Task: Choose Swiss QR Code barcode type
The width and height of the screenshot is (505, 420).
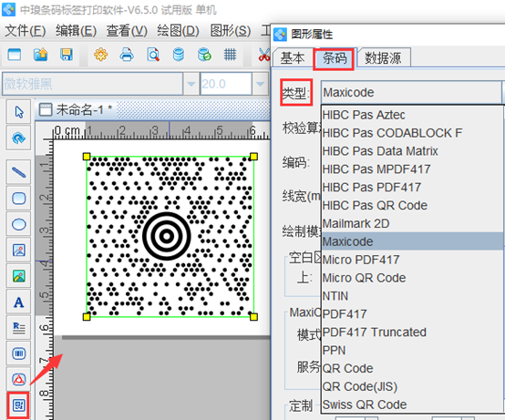Action: tap(412, 405)
